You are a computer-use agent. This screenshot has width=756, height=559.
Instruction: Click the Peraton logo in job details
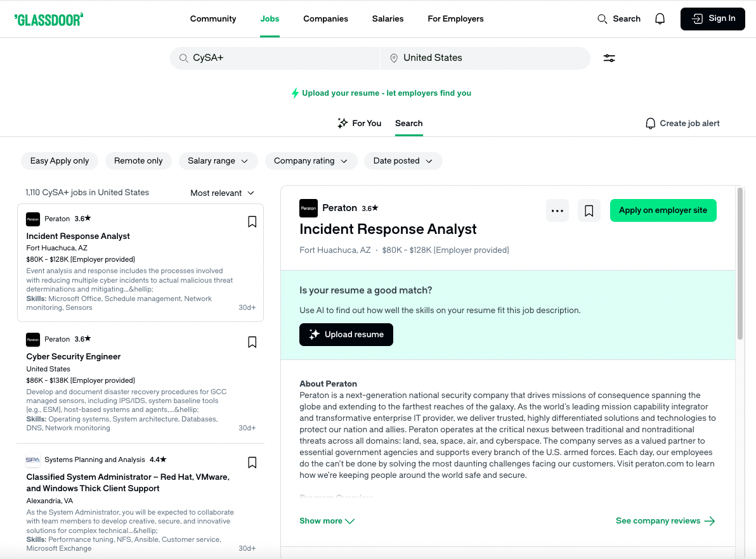click(308, 208)
